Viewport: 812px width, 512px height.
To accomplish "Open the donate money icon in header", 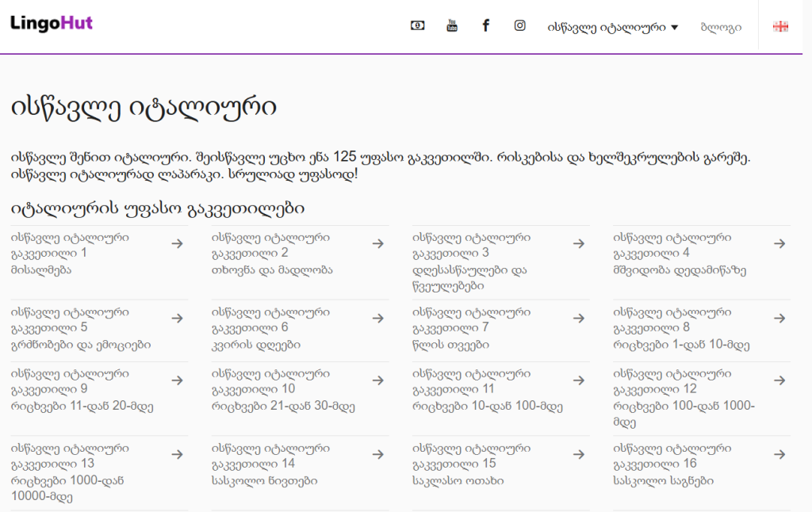I will pos(417,25).
